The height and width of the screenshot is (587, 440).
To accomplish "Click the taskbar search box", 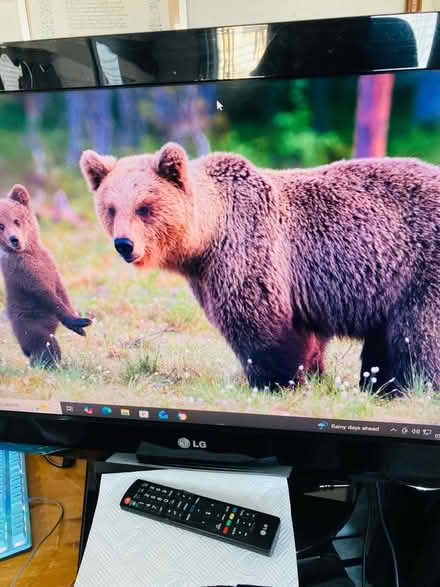I will (30, 406).
